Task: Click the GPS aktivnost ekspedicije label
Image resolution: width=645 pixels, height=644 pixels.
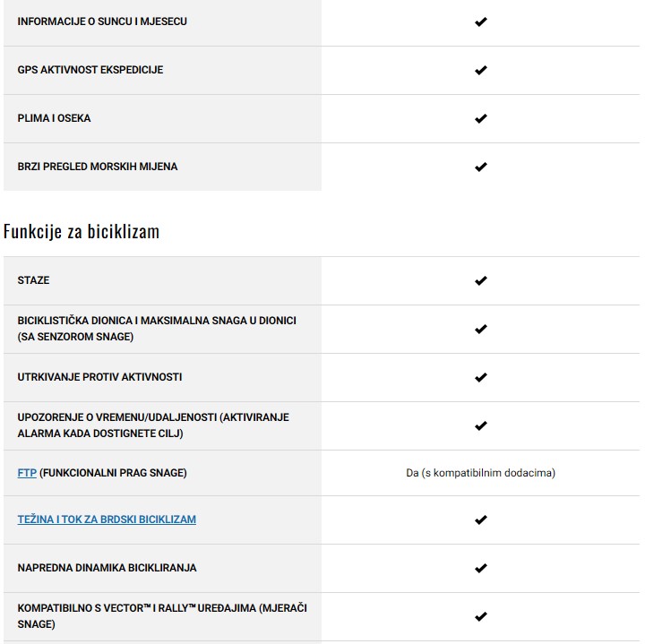Action: click(90, 70)
